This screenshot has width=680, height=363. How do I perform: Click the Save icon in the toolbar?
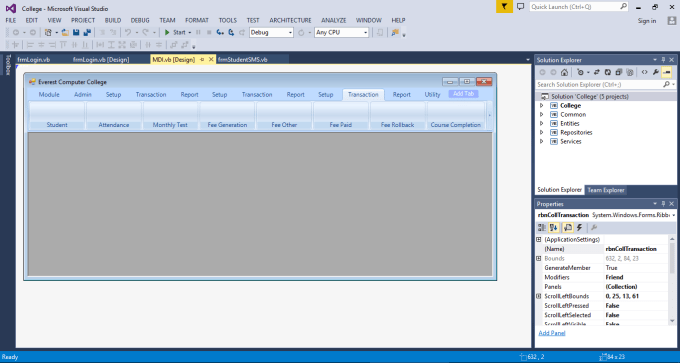click(76, 33)
